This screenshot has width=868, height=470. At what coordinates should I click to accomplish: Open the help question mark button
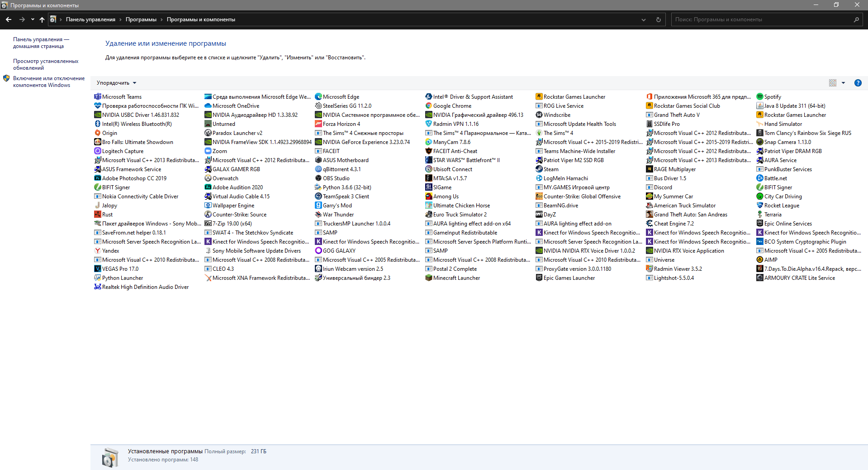click(858, 83)
